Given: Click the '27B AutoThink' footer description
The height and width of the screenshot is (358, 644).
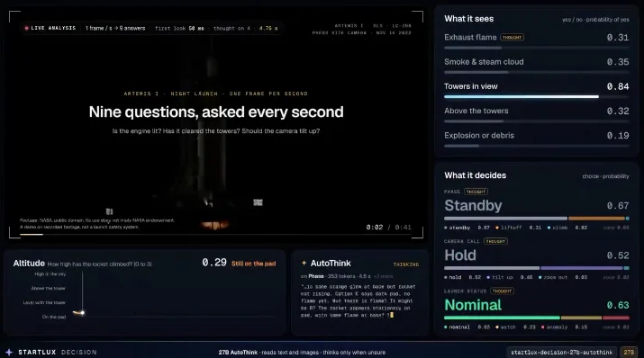Looking at the screenshot, I should pyautogui.click(x=302, y=353).
